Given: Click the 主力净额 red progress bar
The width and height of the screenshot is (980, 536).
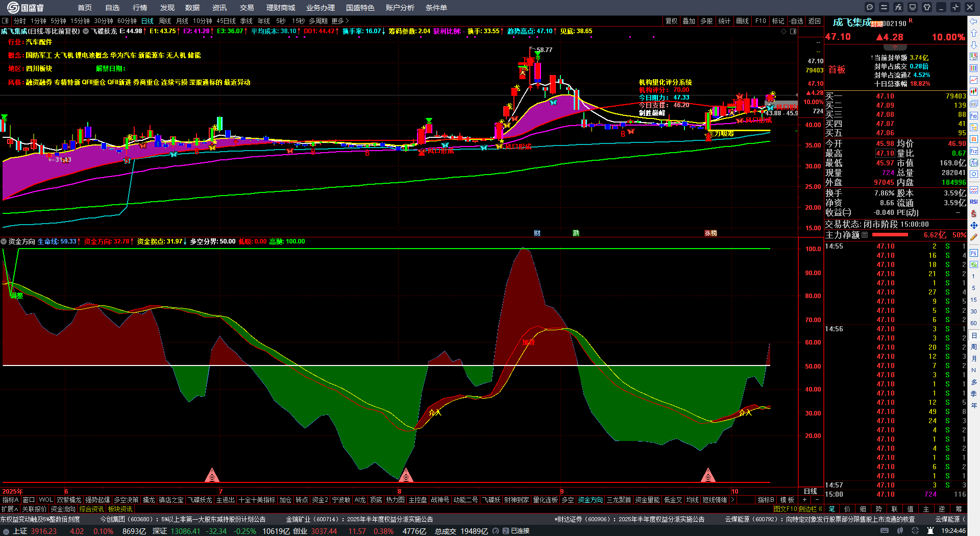Looking at the screenshot, I should [x=890, y=235].
